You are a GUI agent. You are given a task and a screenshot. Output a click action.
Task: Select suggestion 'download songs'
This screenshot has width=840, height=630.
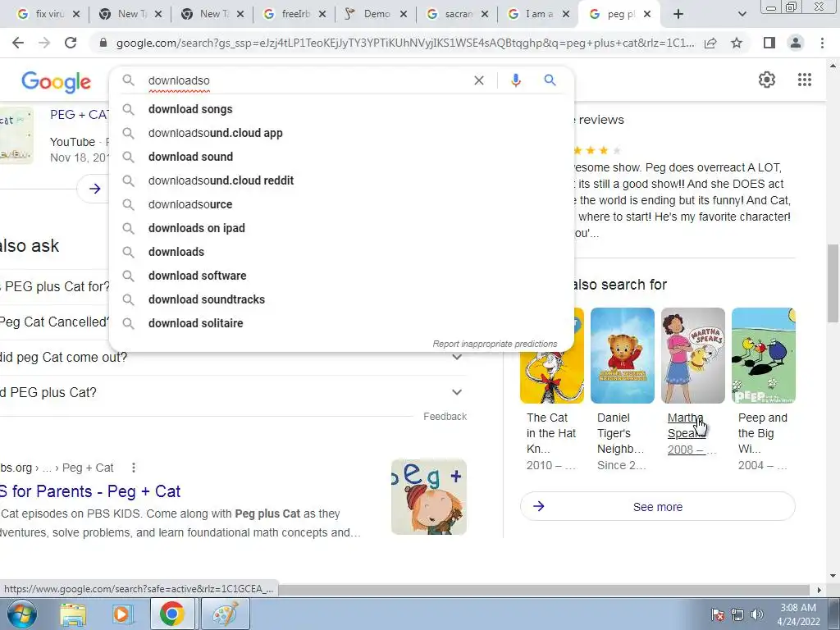coord(341,109)
